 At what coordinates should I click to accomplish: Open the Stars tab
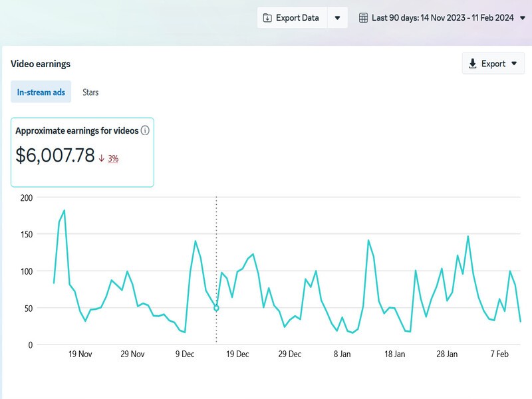point(90,92)
